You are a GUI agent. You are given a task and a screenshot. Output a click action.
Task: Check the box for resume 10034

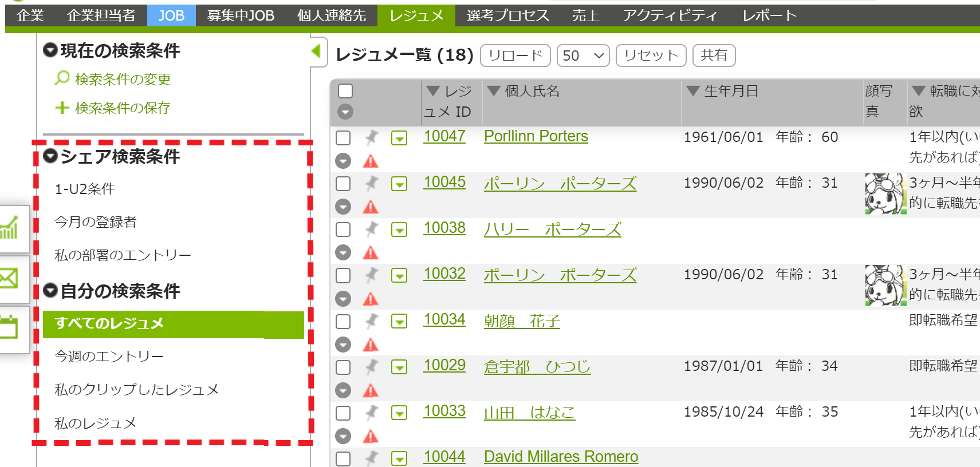pos(343,321)
